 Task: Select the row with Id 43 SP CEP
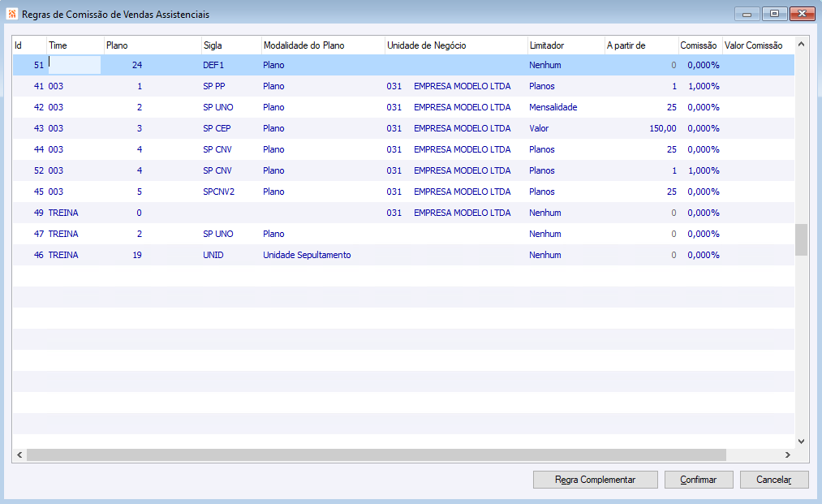[x=403, y=128]
